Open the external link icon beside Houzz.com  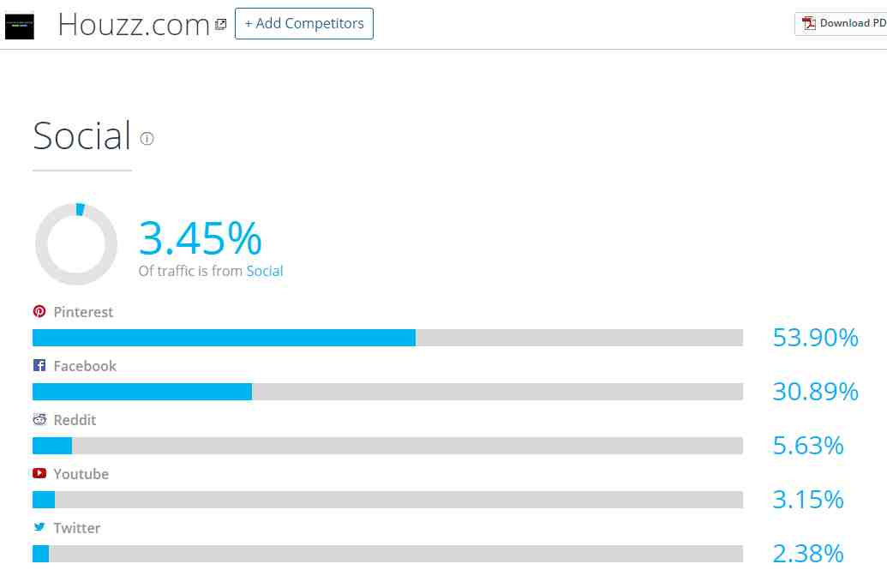click(x=221, y=24)
